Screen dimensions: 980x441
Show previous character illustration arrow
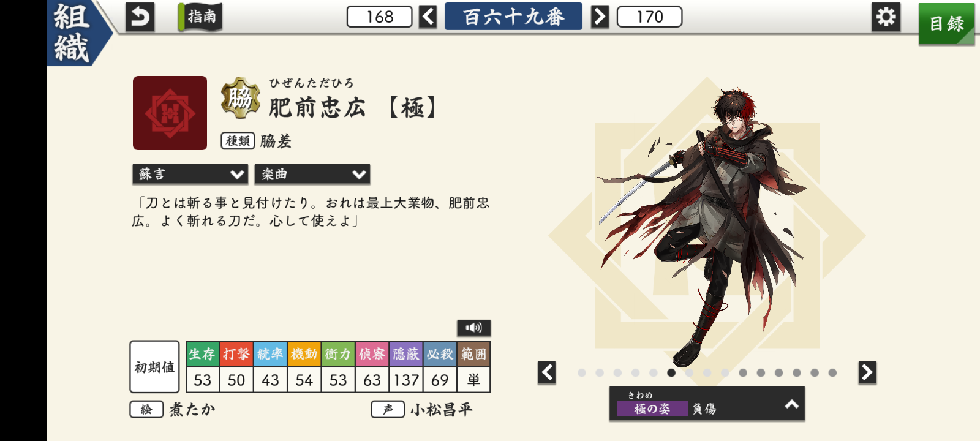(x=547, y=372)
